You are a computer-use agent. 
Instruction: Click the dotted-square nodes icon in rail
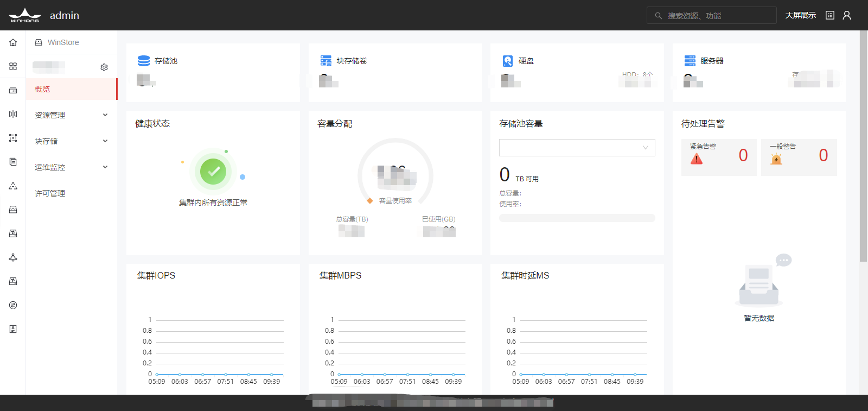pyautogui.click(x=13, y=138)
